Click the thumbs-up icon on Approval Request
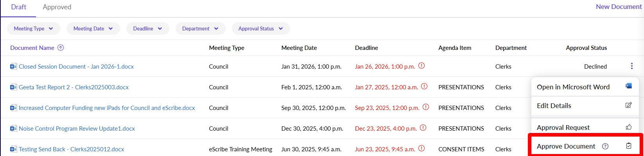 [x=629, y=127]
